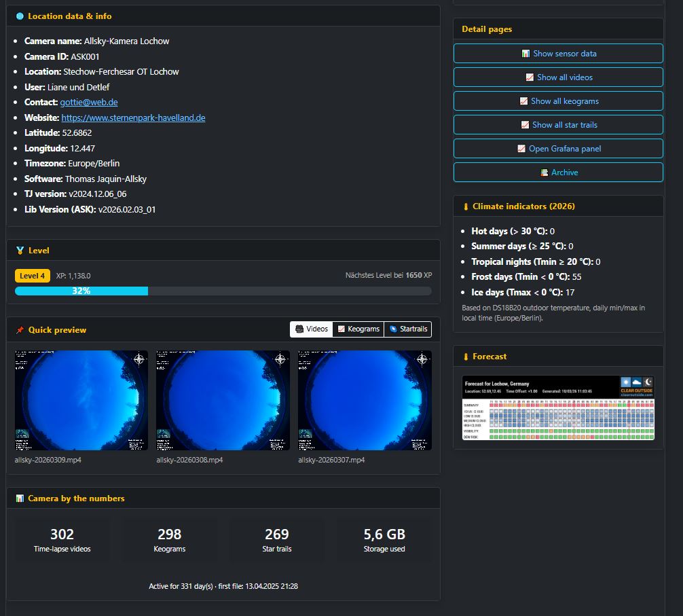Image resolution: width=683 pixels, height=616 pixels.
Task: Open the Show all keograms page
Action: coord(559,101)
